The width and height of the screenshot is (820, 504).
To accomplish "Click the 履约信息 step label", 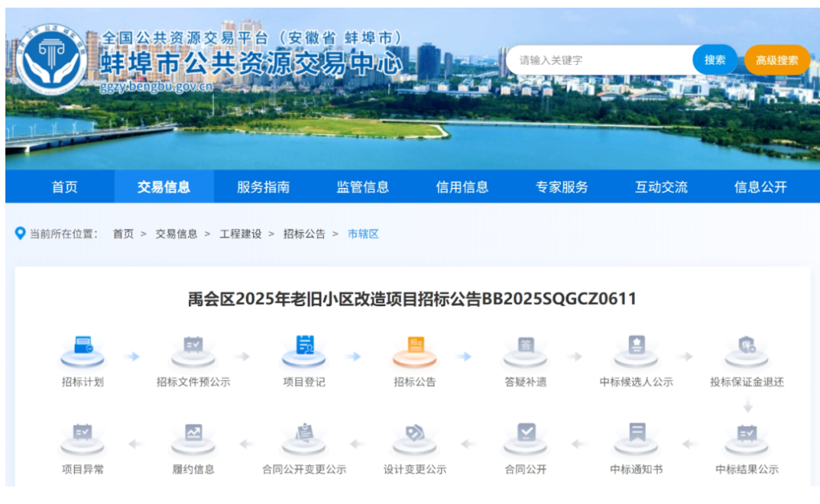I will click(x=193, y=469).
